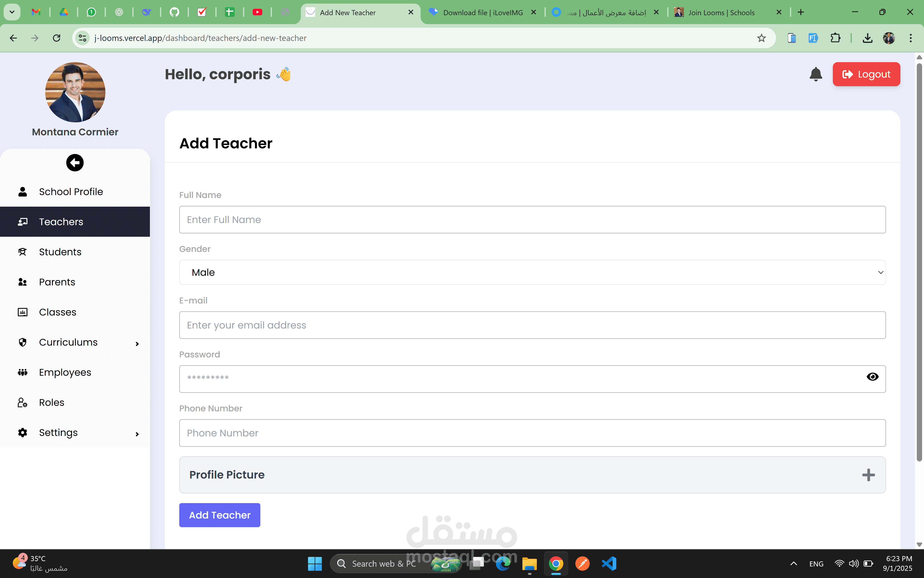The width and height of the screenshot is (924, 578).
Task: Open File Explorer from taskbar
Action: click(x=529, y=564)
